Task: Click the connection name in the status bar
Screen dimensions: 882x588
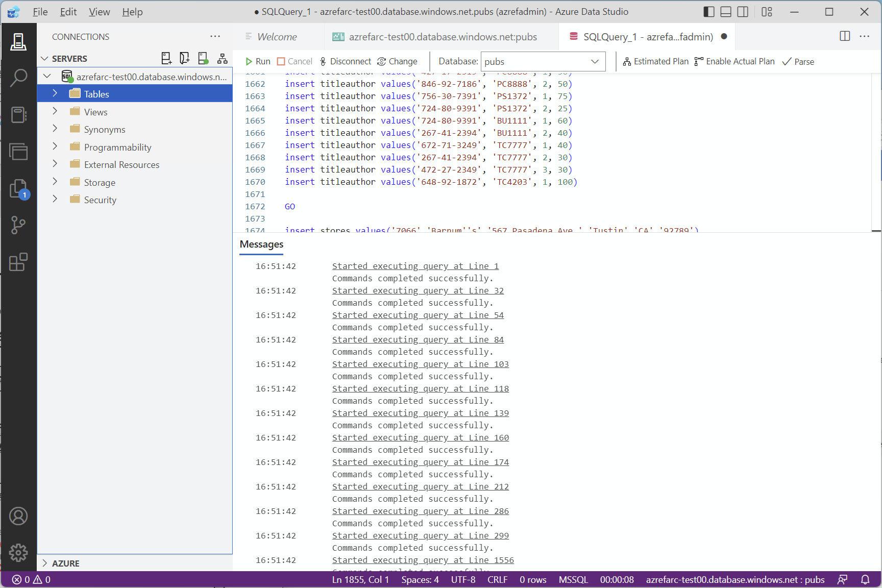Action: 735,580
